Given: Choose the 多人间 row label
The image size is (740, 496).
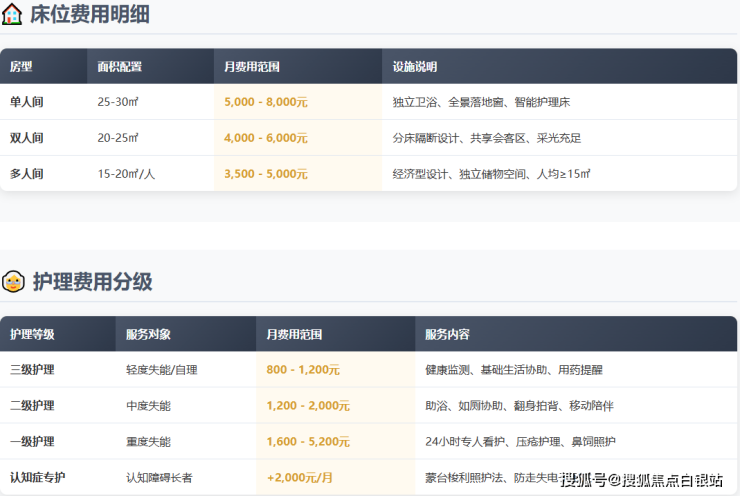Looking at the screenshot, I should (x=27, y=174).
